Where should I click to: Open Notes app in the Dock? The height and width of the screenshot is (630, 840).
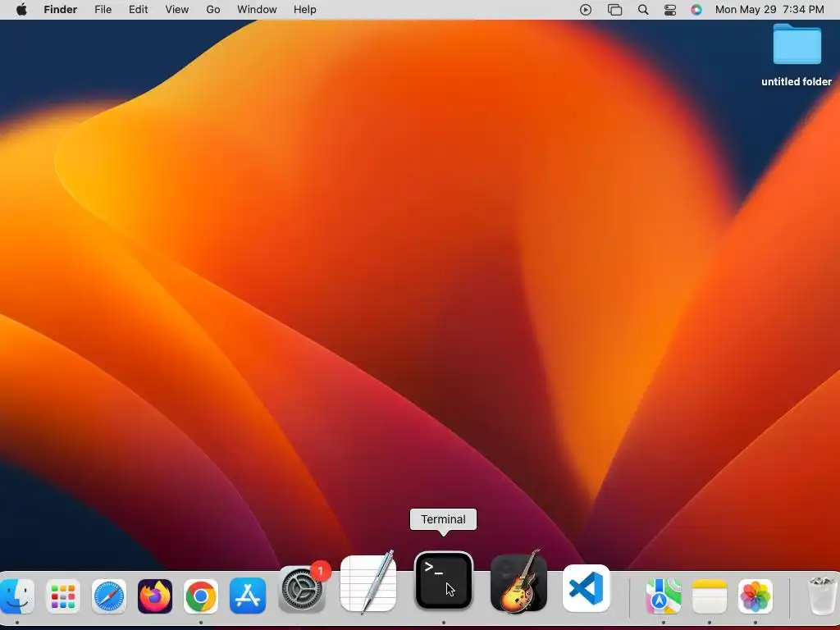(710, 596)
